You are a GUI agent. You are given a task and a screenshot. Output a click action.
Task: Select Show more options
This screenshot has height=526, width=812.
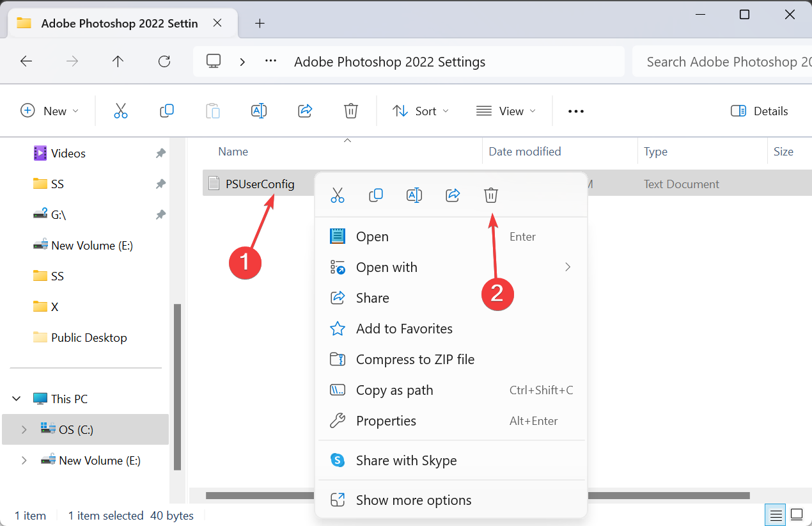coord(451,500)
